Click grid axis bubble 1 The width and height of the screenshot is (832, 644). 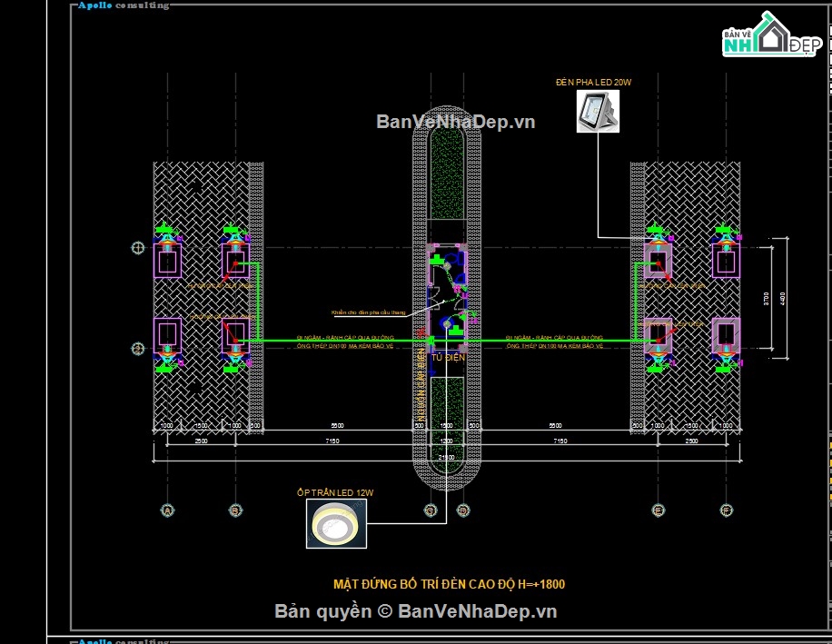(x=137, y=248)
